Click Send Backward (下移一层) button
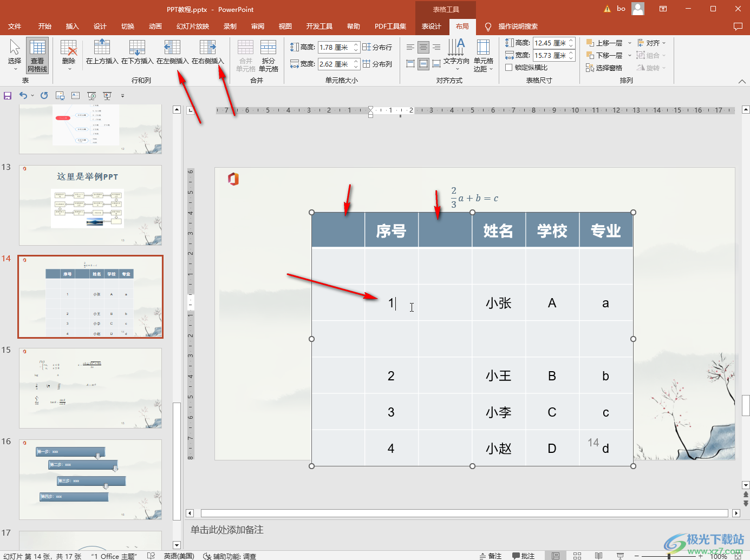Screen dimensions: 750x560 (x=604, y=55)
